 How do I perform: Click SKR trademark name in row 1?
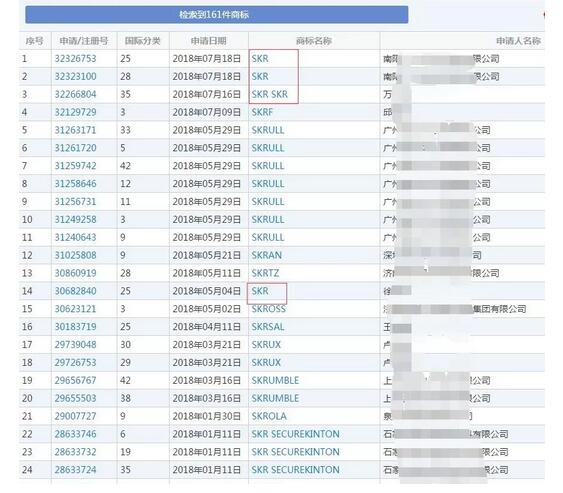(260, 59)
